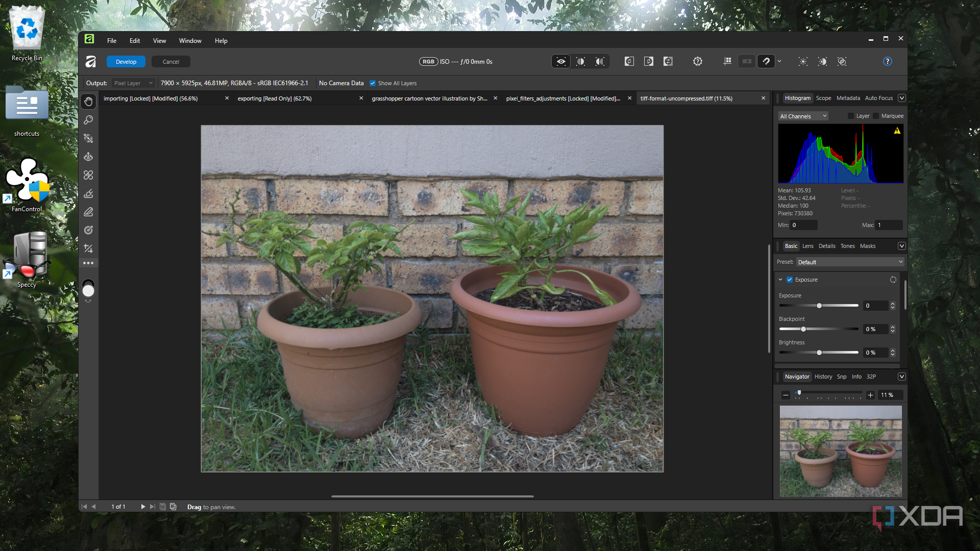Open the Output Pixel Layer dropdown
The width and height of the screenshot is (980, 551).
click(133, 83)
